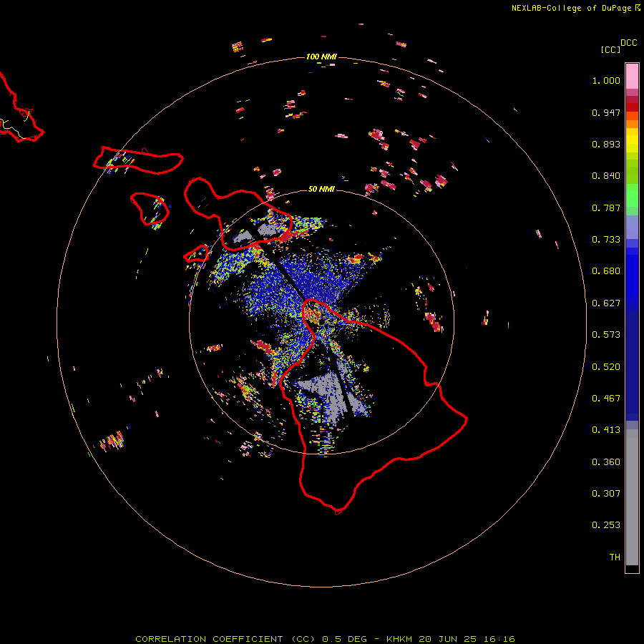Select the 0.733 scale value
This screenshot has width=644, height=644.
coord(606,240)
